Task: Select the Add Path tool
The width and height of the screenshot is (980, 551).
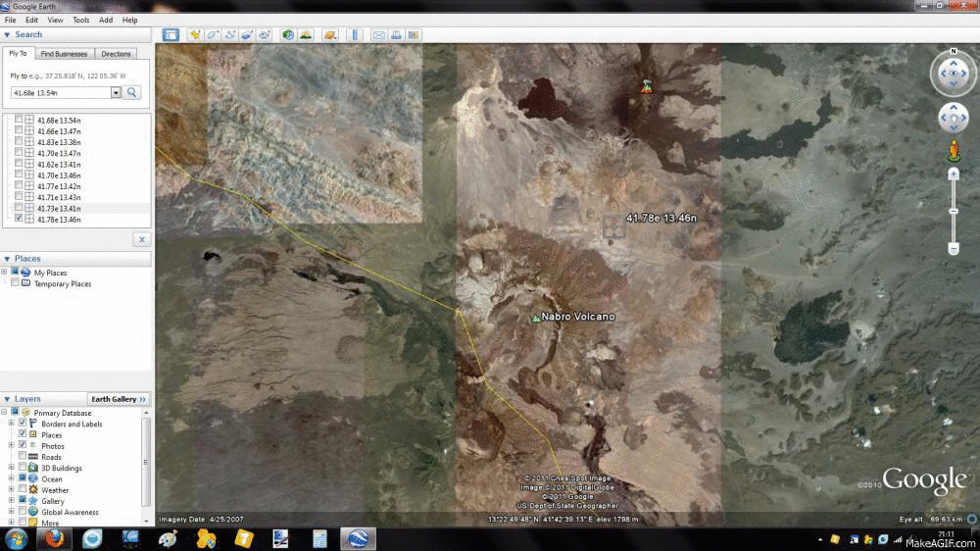Action: [230, 34]
